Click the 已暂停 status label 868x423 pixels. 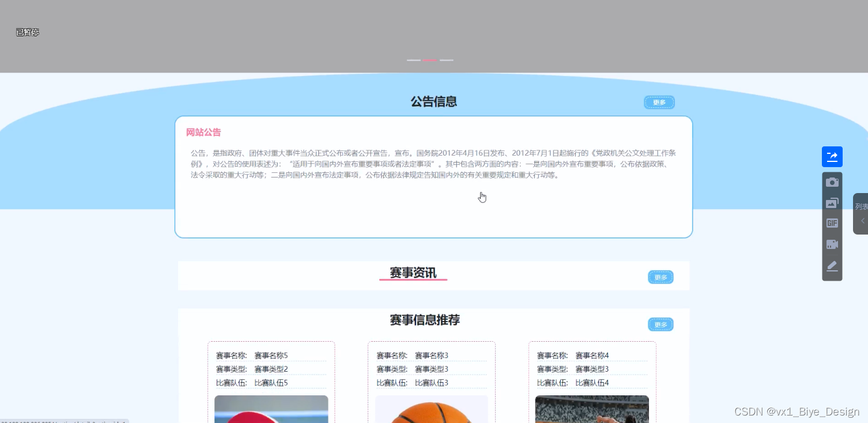28,32
